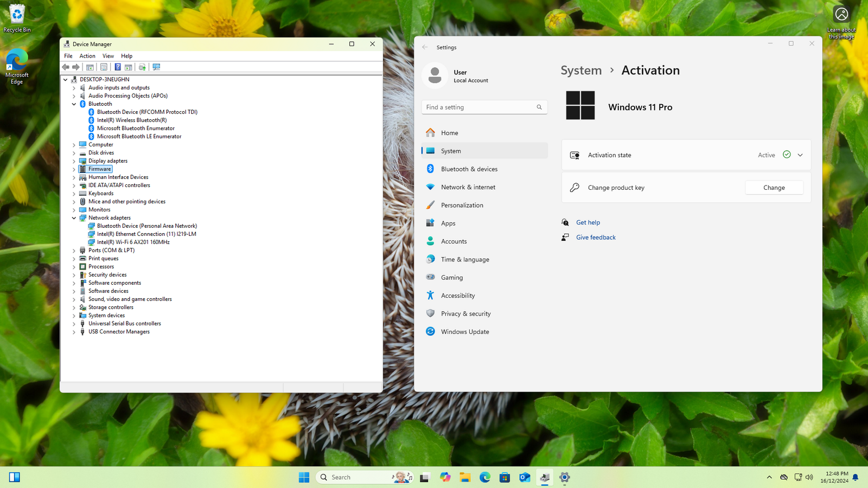Screen dimensions: 868x488
Task: Click the taskbar Search box
Action: pos(365,477)
